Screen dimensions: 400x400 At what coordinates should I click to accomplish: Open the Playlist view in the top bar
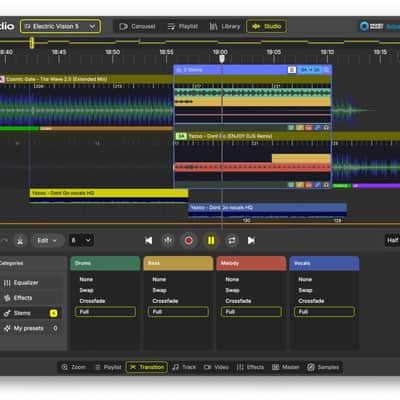pos(183,26)
